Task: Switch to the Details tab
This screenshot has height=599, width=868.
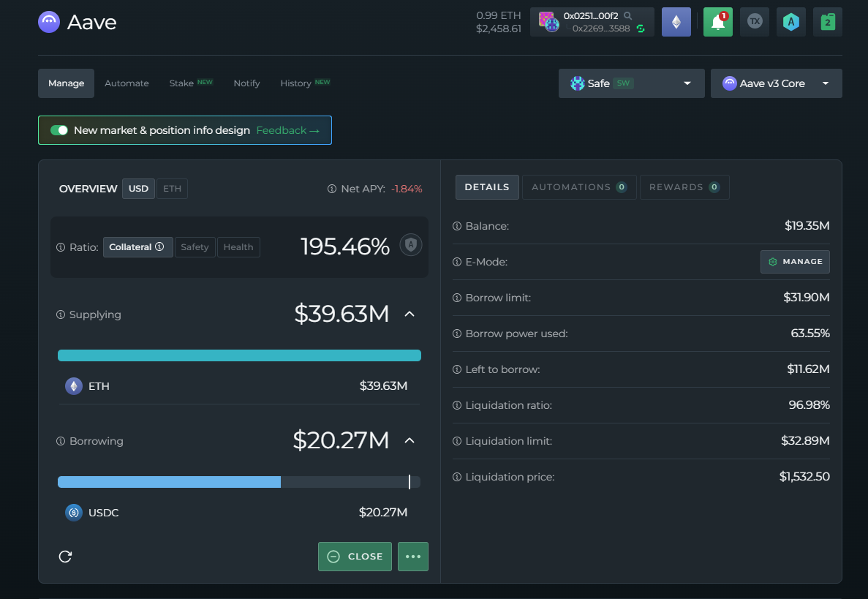Action: [487, 187]
